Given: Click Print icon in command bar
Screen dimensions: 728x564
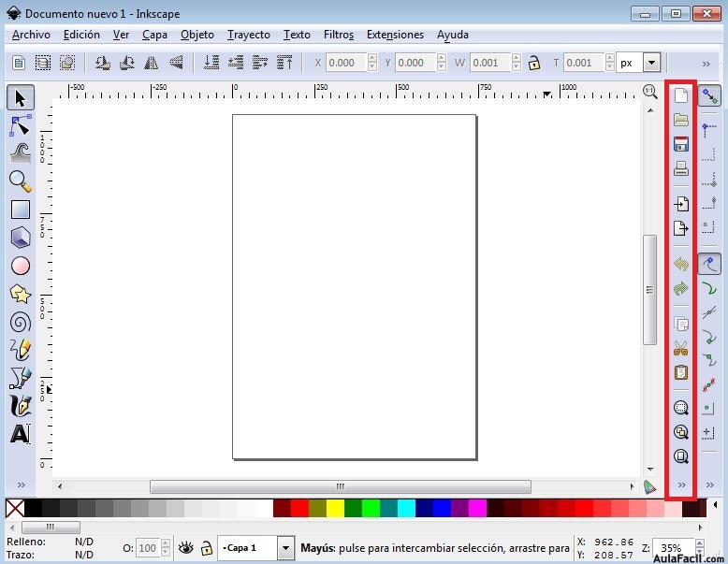Looking at the screenshot, I should tap(680, 168).
